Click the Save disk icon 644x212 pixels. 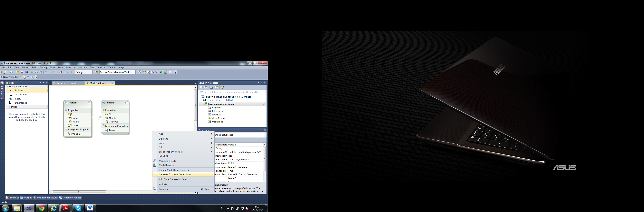tap(22, 72)
